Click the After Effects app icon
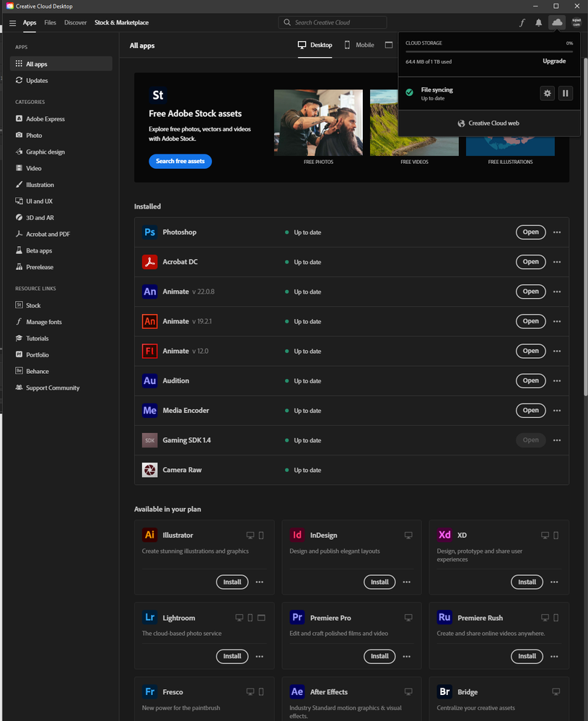588x721 pixels. pos(297,691)
